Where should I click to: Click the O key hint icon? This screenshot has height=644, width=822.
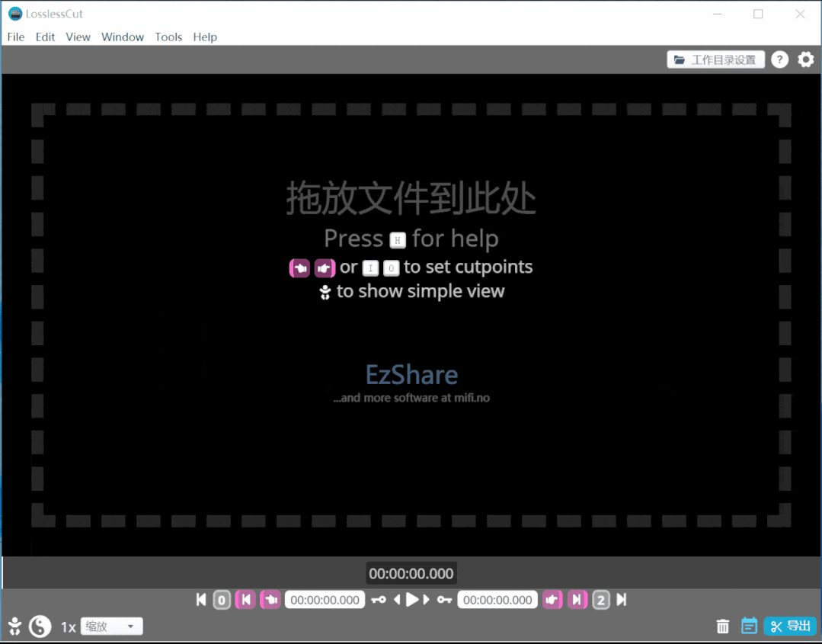tap(391, 268)
